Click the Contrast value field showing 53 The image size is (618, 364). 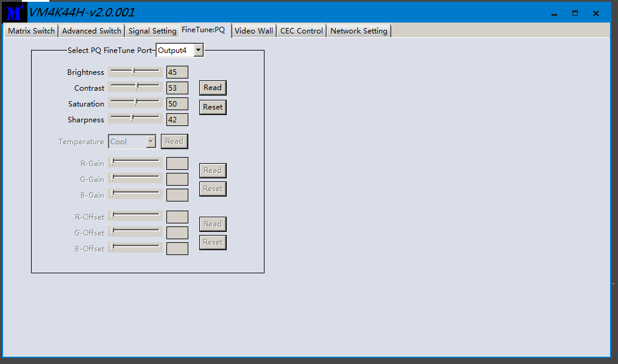point(177,88)
